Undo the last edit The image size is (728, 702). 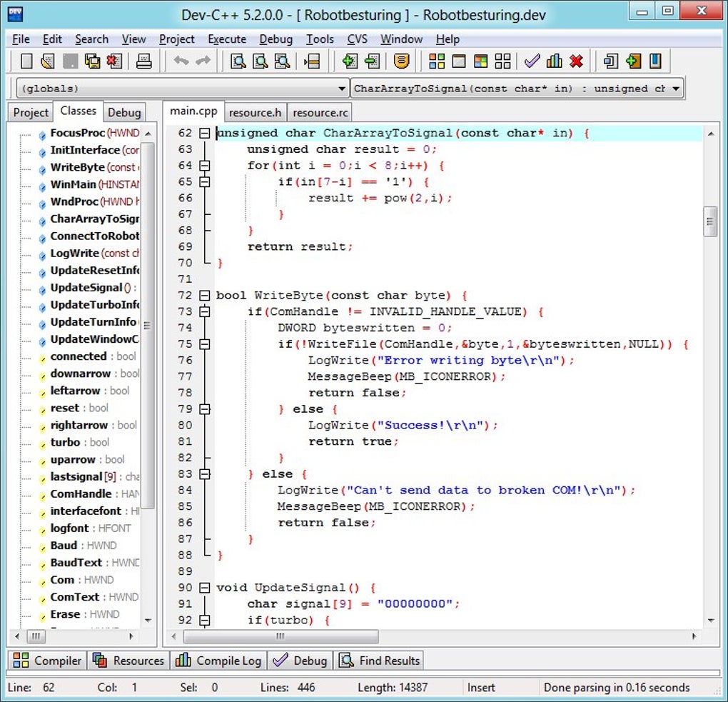click(181, 61)
